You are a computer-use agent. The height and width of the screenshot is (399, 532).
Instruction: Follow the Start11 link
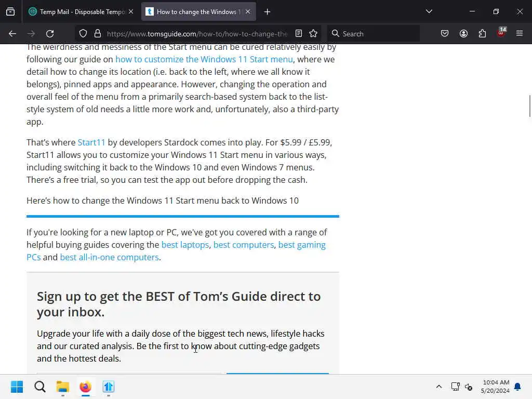pos(91,142)
